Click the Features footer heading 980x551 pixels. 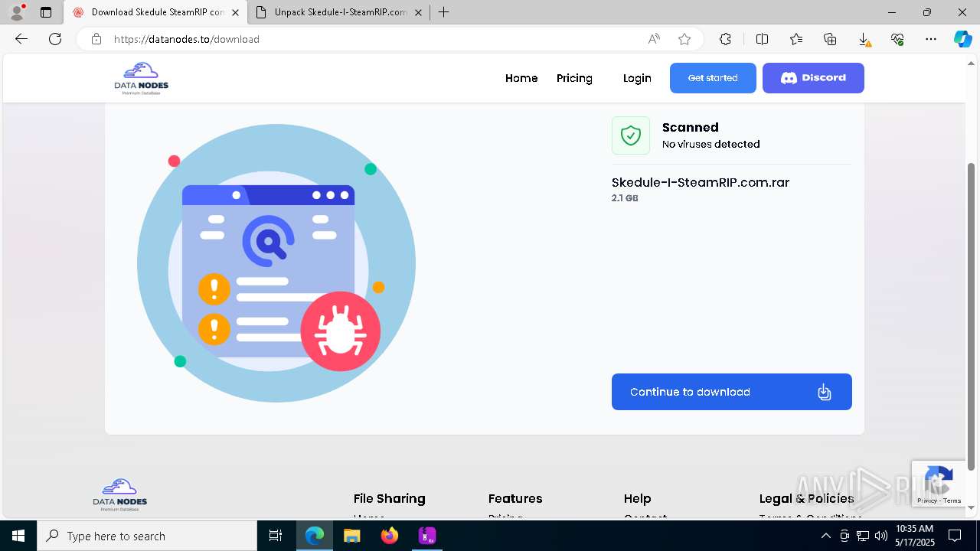pyautogui.click(x=515, y=498)
